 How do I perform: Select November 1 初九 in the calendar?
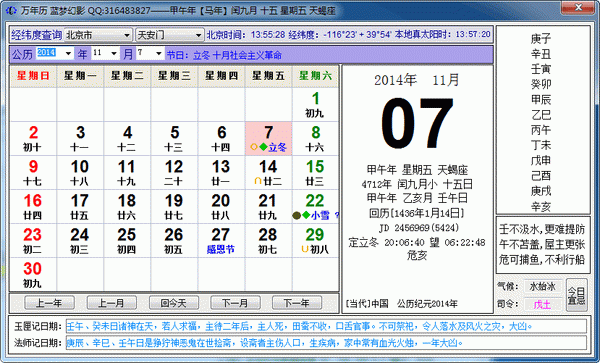(x=315, y=105)
